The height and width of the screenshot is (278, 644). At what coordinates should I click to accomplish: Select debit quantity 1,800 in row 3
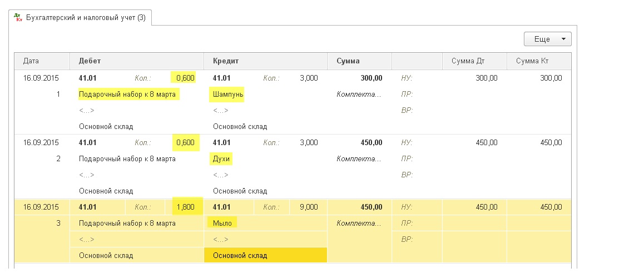(x=185, y=207)
